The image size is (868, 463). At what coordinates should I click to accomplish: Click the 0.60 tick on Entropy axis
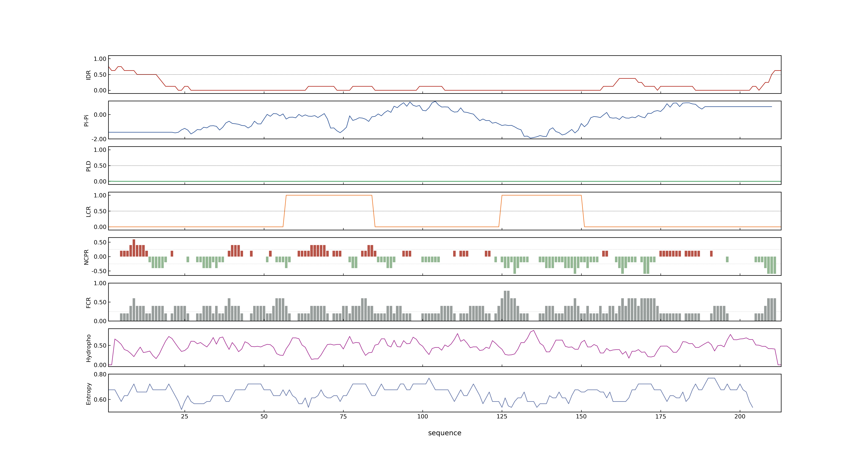click(100, 400)
